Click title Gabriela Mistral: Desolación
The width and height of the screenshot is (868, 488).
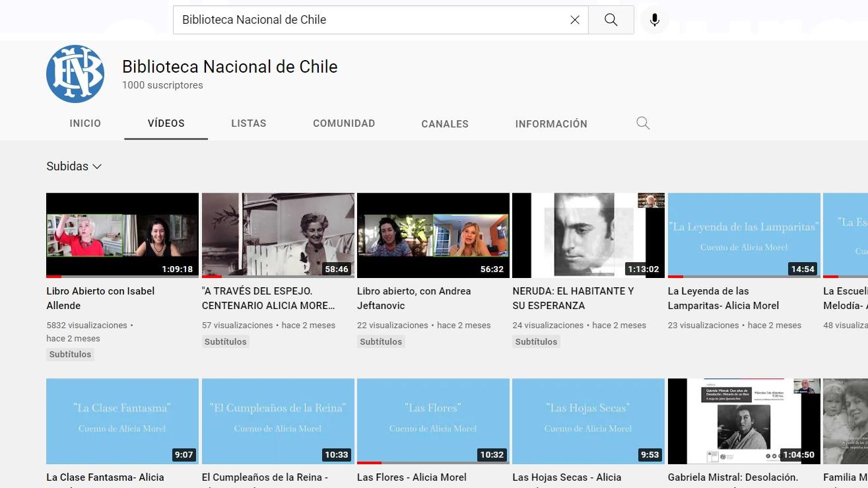click(x=733, y=477)
